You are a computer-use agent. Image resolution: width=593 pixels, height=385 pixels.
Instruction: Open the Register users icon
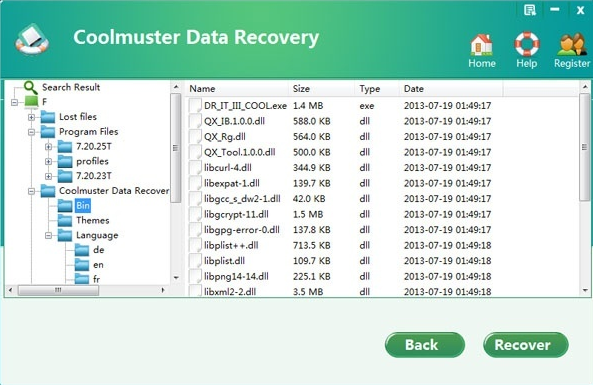(x=572, y=45)
